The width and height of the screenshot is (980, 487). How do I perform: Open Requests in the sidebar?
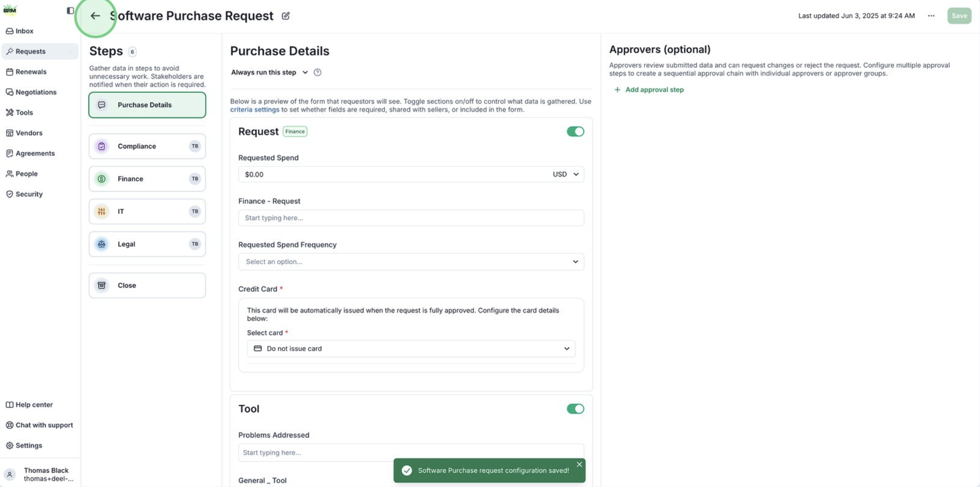click(x=40, y=51)
